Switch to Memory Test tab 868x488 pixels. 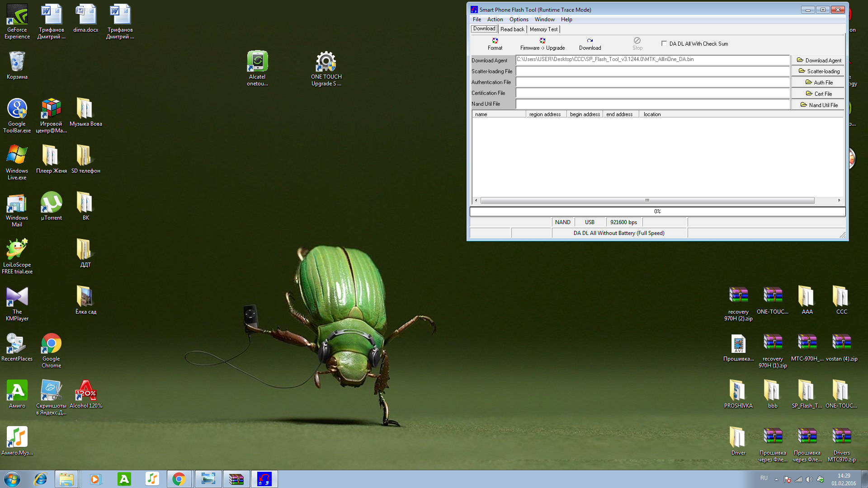[543, 29]
